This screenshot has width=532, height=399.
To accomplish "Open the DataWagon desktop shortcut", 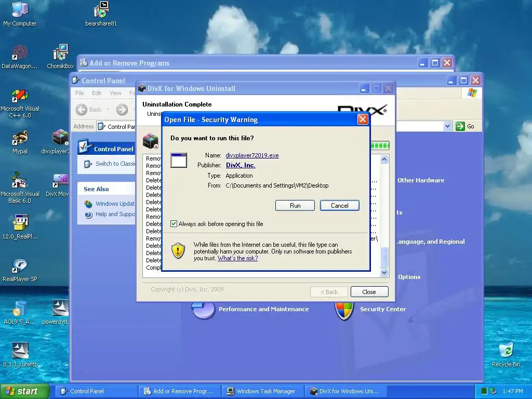I will (x=20, y=56).
